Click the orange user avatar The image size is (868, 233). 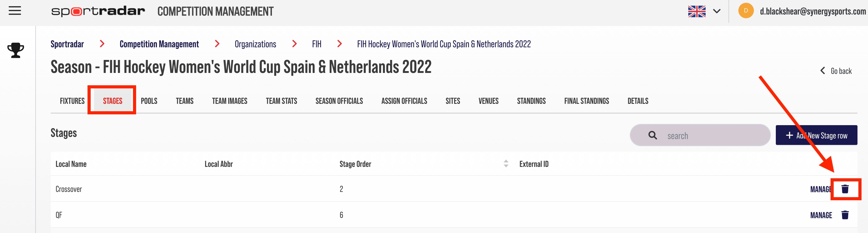746,11
